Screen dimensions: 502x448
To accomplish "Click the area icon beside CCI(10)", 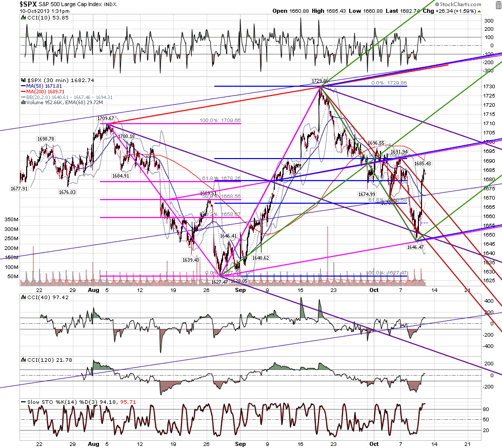I will [23, 18].
